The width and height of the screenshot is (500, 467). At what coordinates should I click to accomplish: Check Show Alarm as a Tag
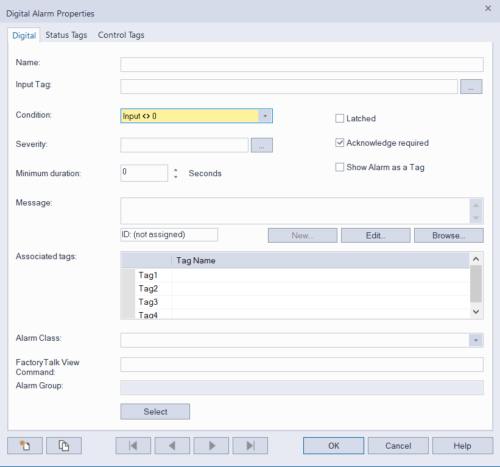[x=339, y=167]
